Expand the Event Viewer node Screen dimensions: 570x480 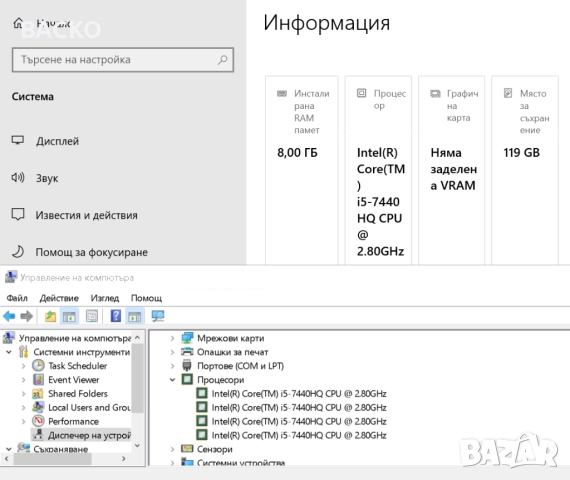click(x=24, y=380)
